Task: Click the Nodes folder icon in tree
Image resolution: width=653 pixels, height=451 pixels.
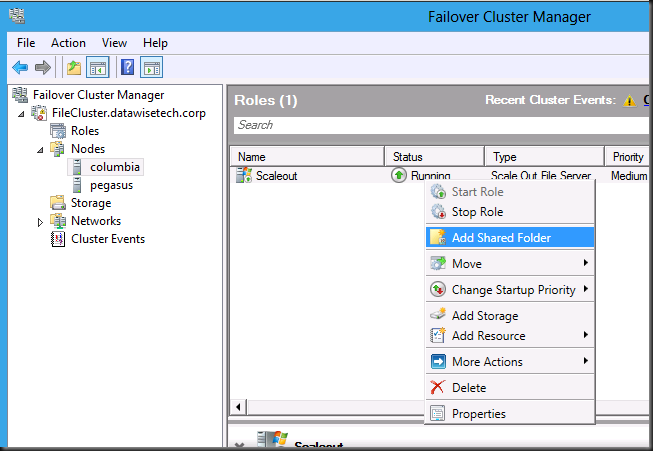Action: (x=57, y=149)
